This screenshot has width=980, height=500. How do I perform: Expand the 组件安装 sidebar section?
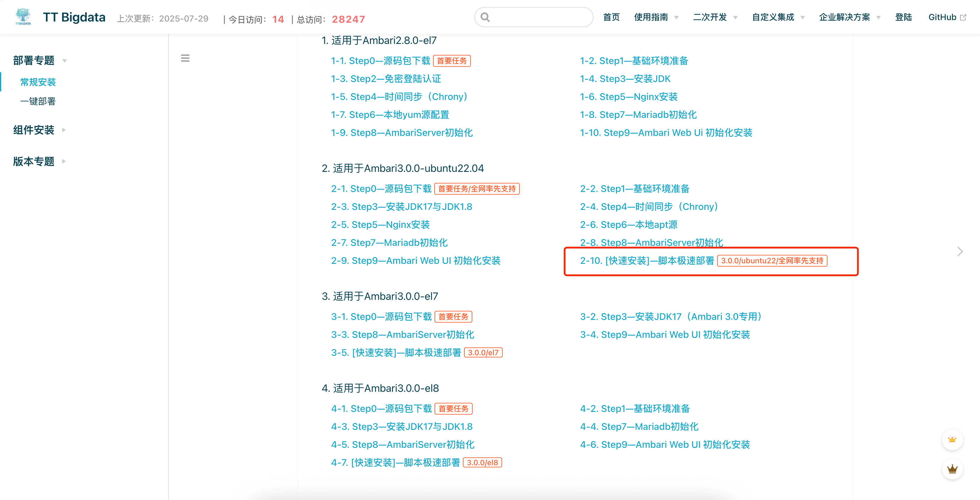[x=39, y=130]
